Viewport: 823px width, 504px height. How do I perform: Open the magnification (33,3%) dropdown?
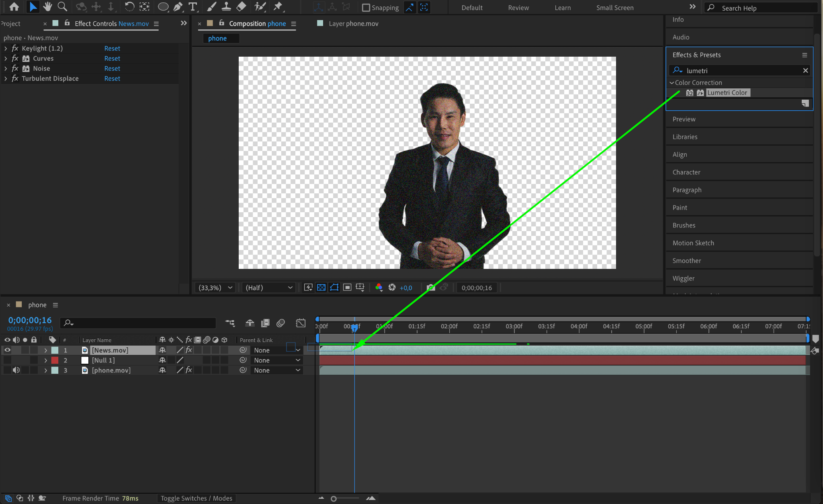coord(215,288)
